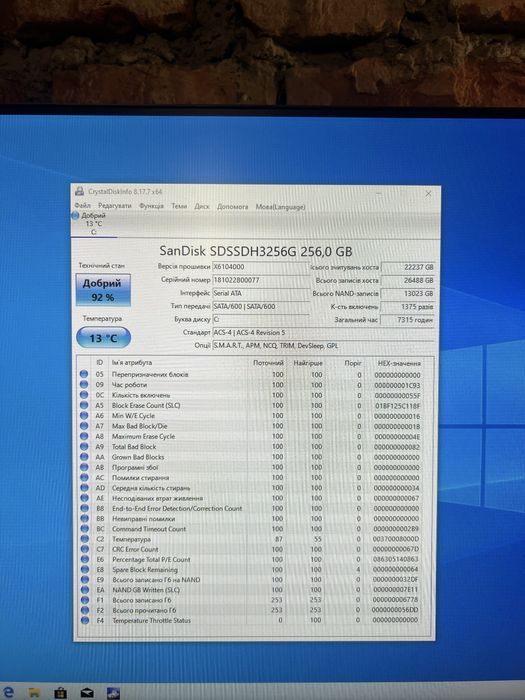Screen dimensions: 525x700
Task: Open the Файл menu
Action: (x=83, y=205)
